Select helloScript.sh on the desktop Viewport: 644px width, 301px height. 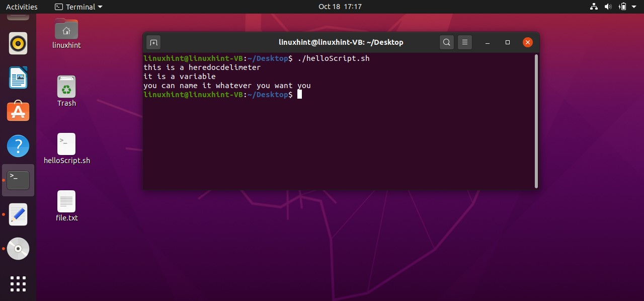pos(66,149)
